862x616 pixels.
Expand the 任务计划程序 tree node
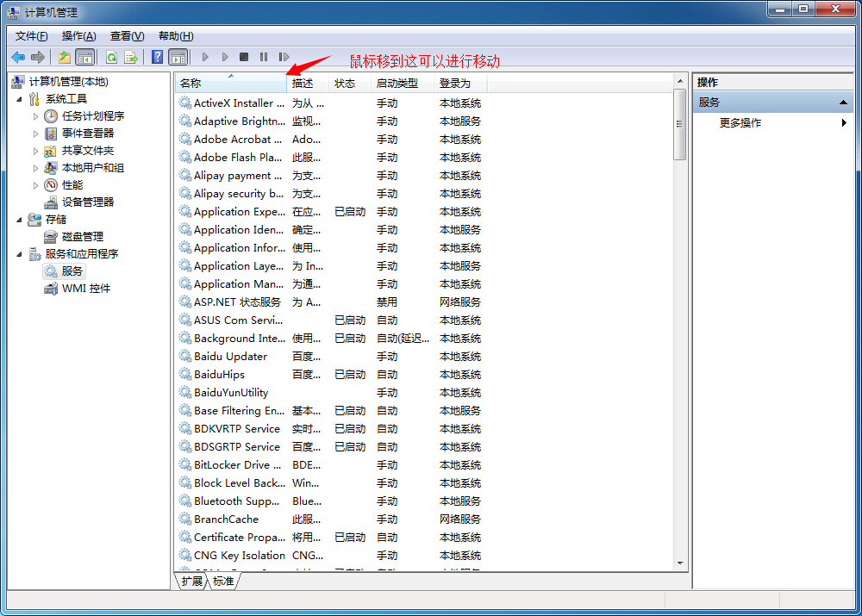(35, 116)
